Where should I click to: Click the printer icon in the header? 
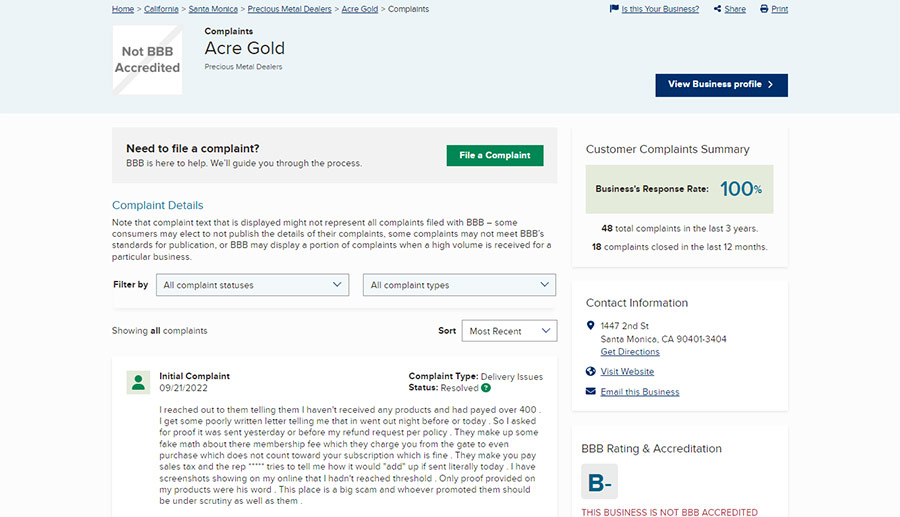point(764,9)
